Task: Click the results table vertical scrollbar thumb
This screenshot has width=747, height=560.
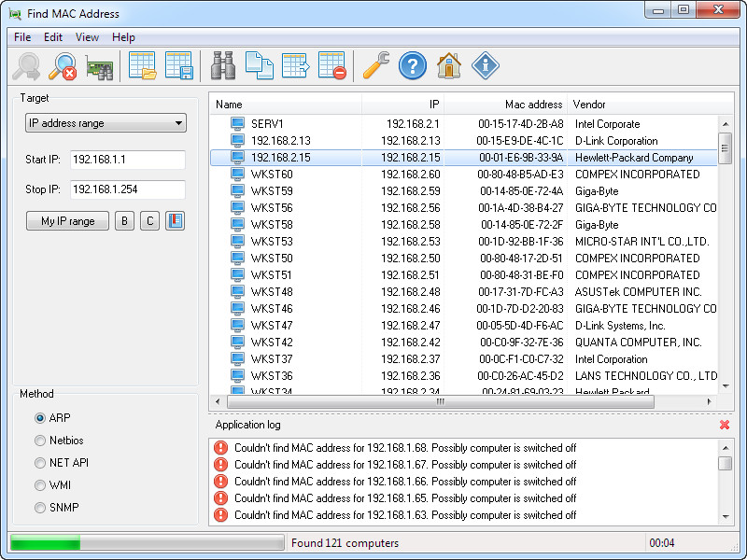Action: tap(725, 148)
